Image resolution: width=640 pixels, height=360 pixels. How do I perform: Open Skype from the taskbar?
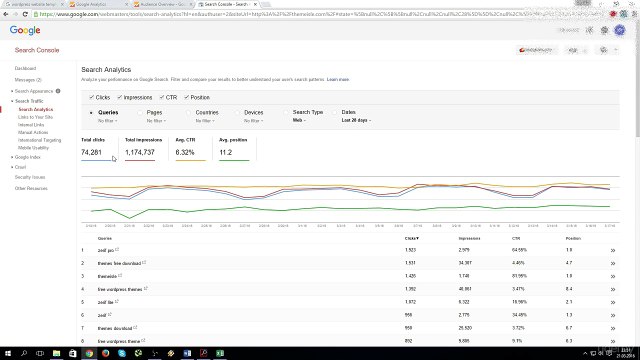(x=122, y=353)
